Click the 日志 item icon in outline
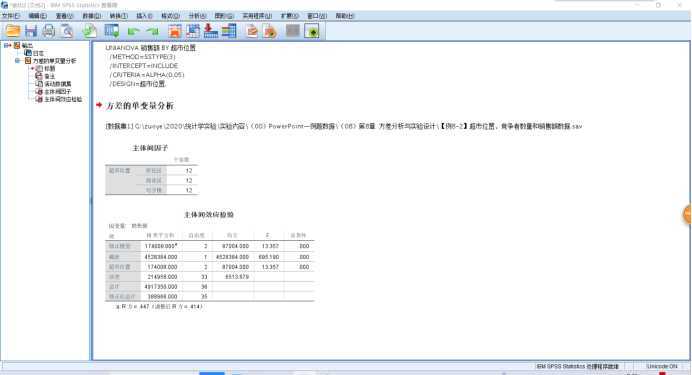The image size is (692, 375). [28, 53]
